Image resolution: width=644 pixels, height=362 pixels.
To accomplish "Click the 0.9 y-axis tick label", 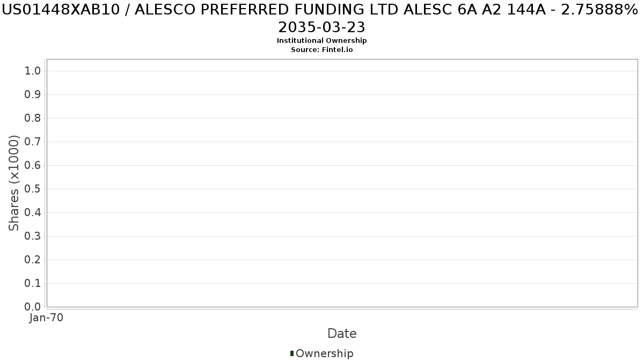I will pyautogui.click(x=33, y=94).
